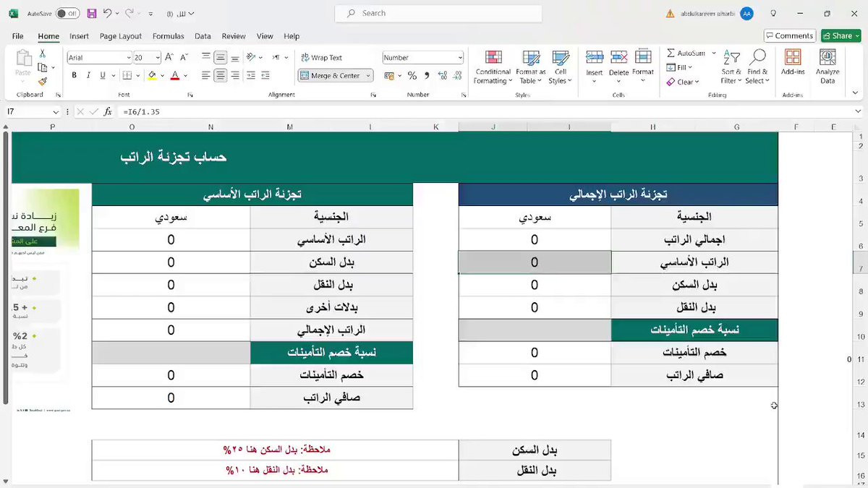This screenshot has height=488, width=868.
Task: Apply the red font color
Action: pyautogui.click(x=175, y=75)
